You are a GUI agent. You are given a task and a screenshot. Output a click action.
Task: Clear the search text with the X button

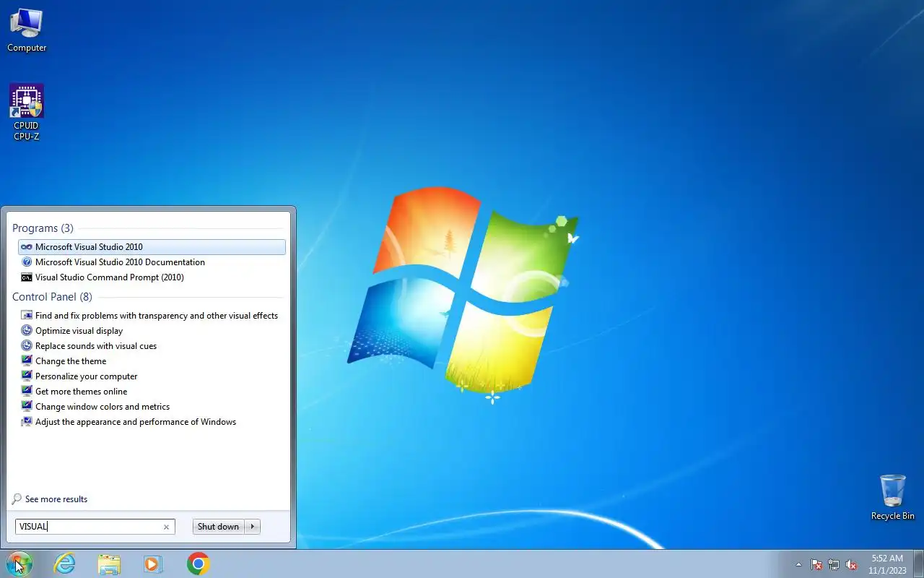166,527
